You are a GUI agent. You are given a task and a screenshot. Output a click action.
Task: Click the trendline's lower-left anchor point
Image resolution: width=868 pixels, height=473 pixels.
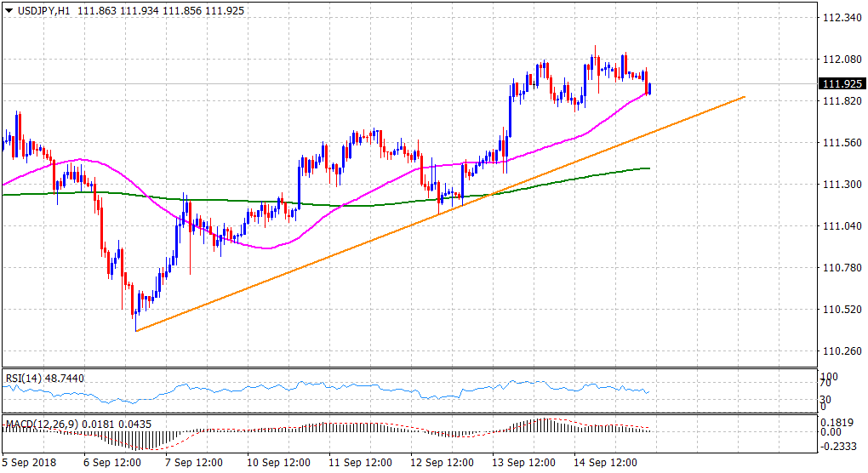click(136, 330)
